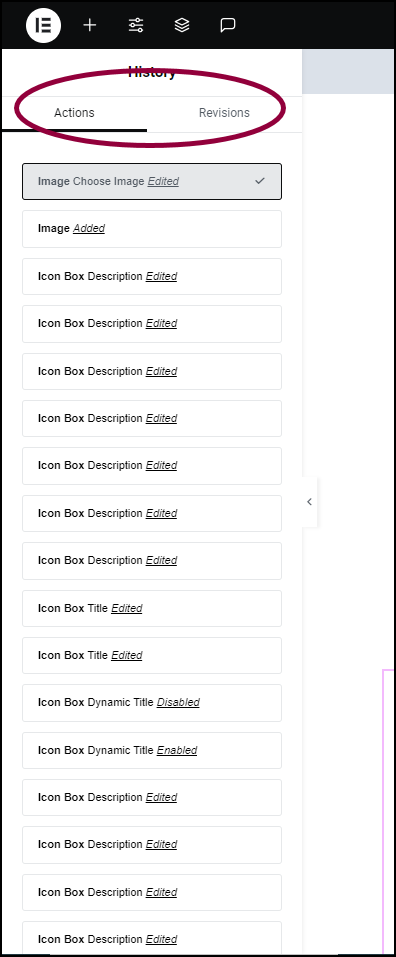Open the Notes speech bubble icon

click(x=228, y=25)
